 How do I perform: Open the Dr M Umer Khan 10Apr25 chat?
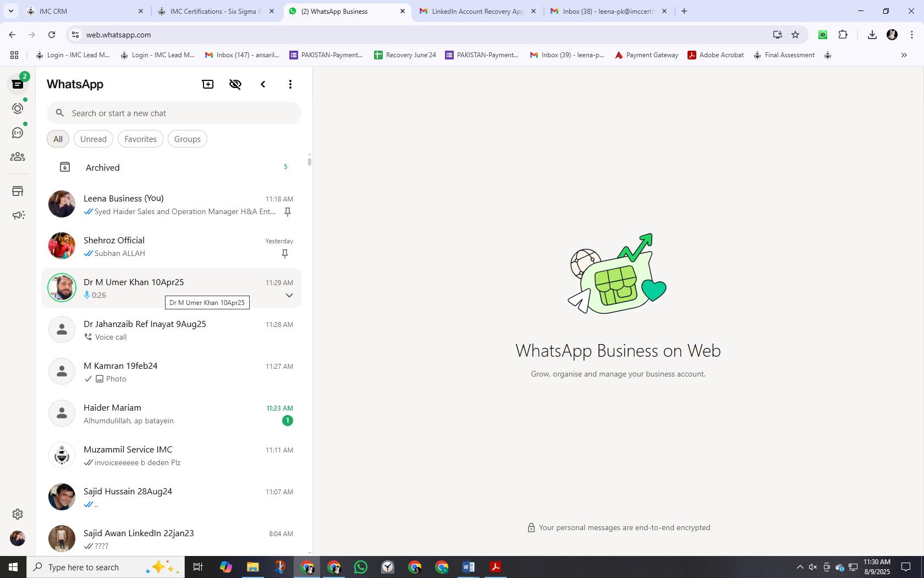[x=172, y=288]
